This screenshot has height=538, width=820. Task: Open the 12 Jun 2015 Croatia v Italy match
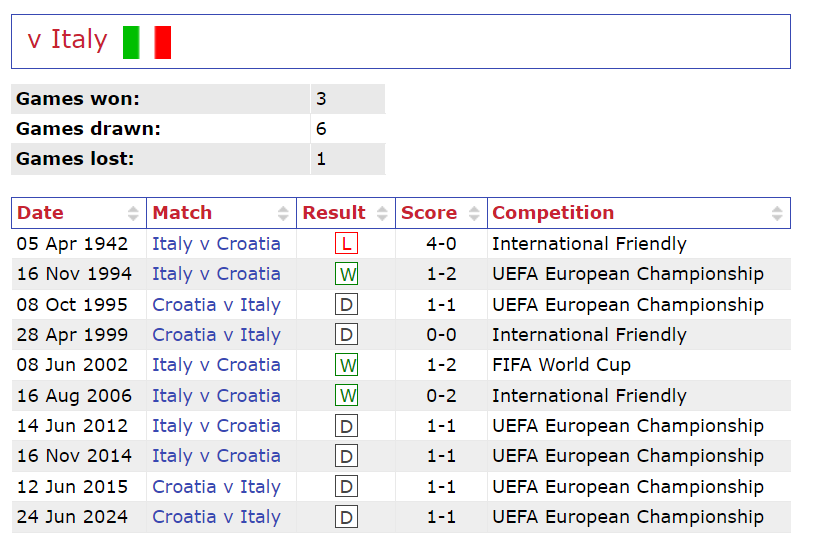click(216, 487)
